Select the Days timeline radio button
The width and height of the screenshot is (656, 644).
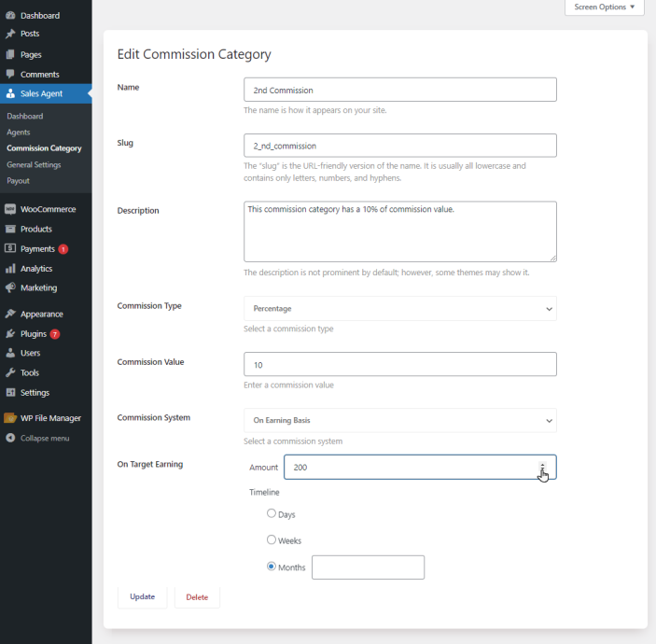pyautogui.click(x=272, y=513)
